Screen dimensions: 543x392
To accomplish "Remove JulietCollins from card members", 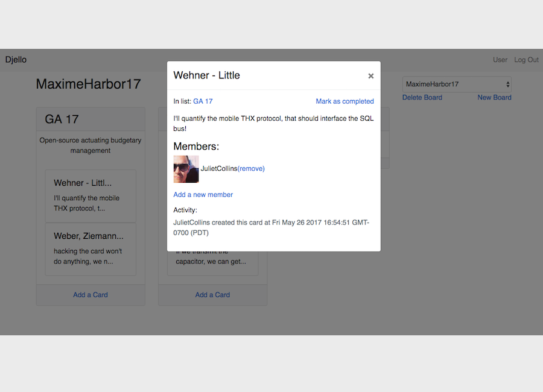I will (x=251, y=169).
